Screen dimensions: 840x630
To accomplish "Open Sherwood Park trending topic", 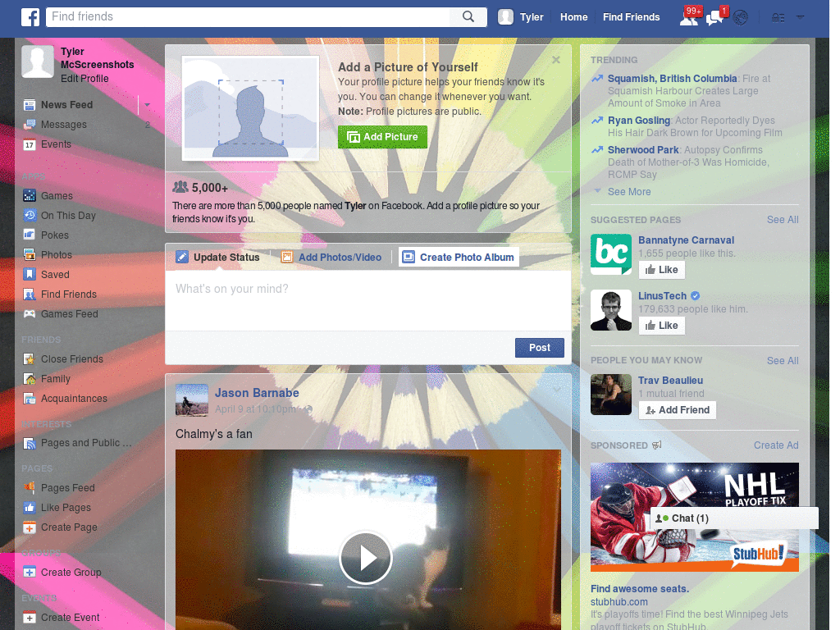I will [x=643, y=149].
